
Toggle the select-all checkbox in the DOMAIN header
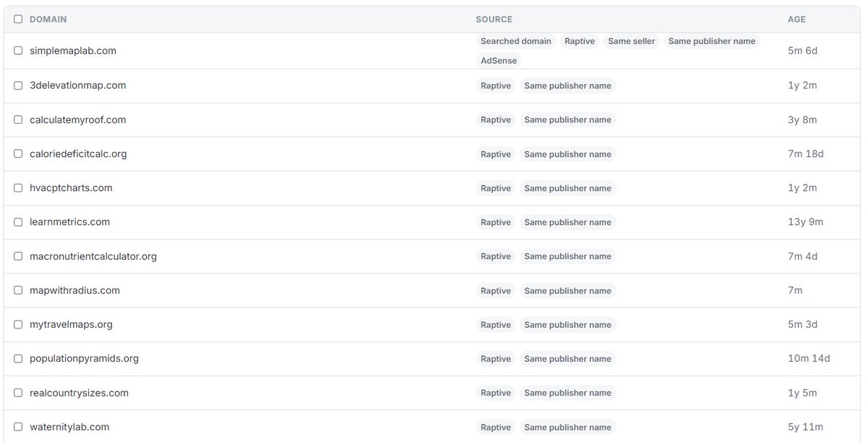pos(18,20)
